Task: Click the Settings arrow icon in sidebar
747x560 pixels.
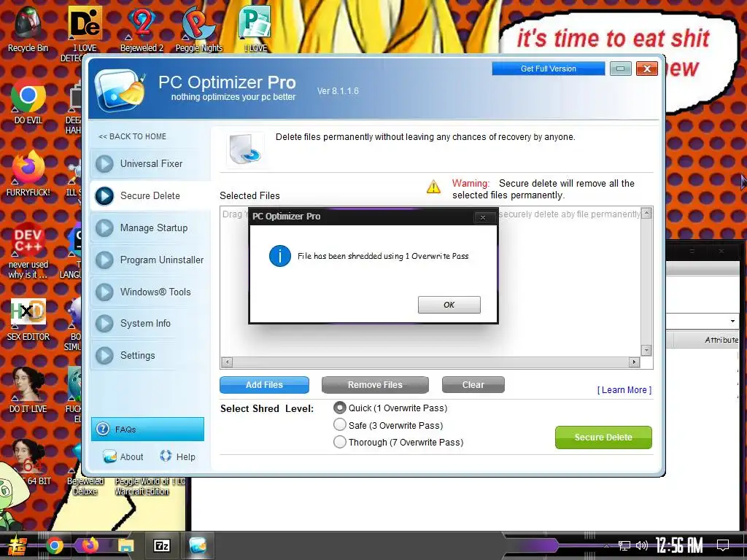Action: click(104, 355)
